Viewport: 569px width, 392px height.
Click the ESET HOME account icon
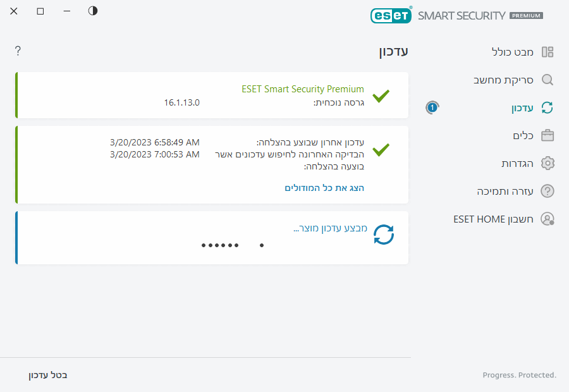click(x=548, y=219)
